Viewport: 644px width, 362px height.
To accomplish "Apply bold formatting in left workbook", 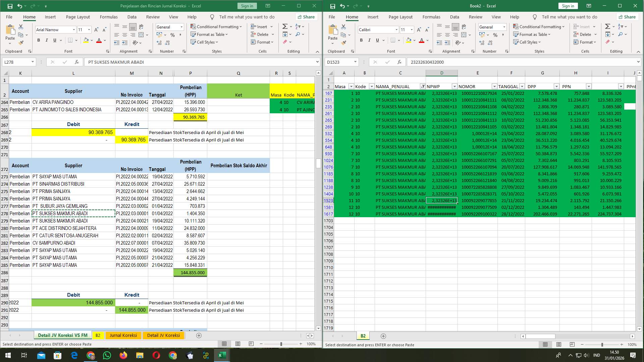I will pos(38,40).
